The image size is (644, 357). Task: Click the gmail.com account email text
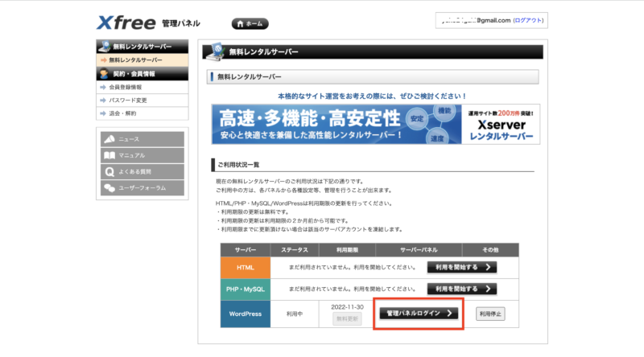[476, 20]
